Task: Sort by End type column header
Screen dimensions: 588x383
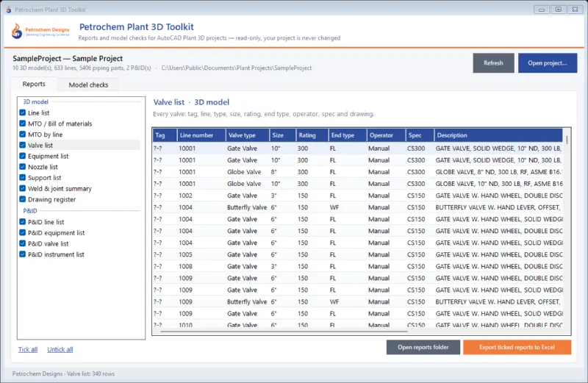Action: (347, 135)
